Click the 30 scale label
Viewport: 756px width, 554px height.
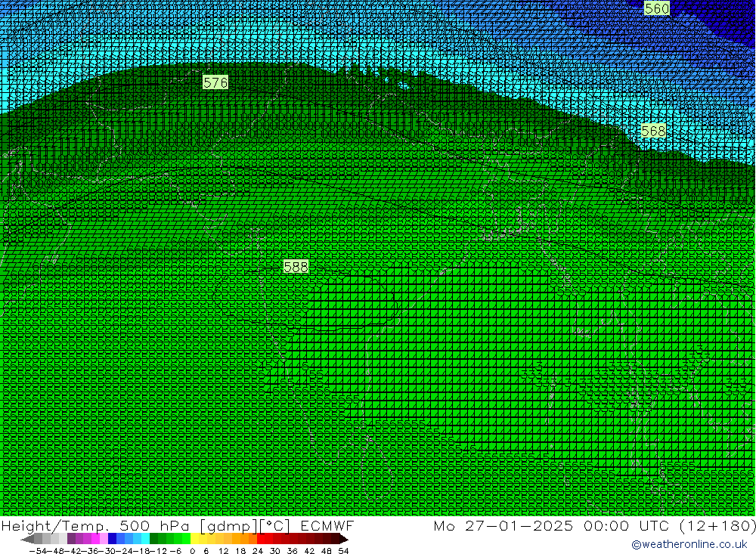point(275,551)
